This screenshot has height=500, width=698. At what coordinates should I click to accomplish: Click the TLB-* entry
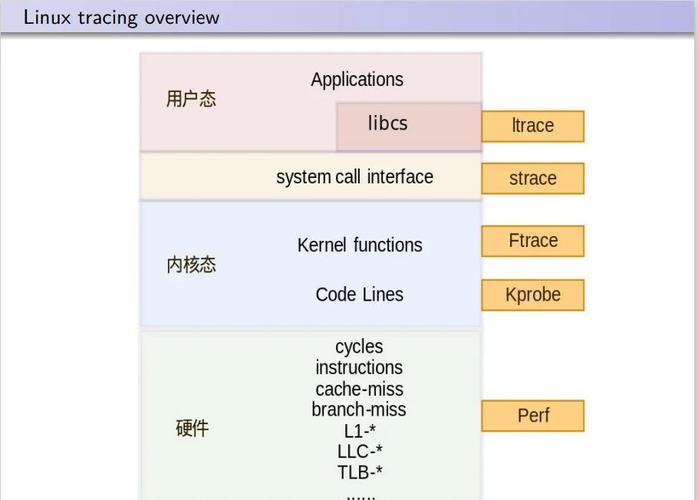coord(360,472)
